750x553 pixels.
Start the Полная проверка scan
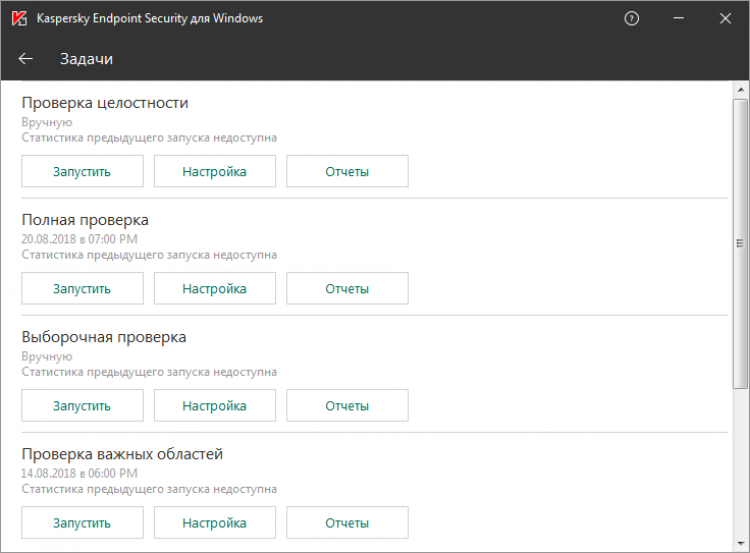coord(82,289)
